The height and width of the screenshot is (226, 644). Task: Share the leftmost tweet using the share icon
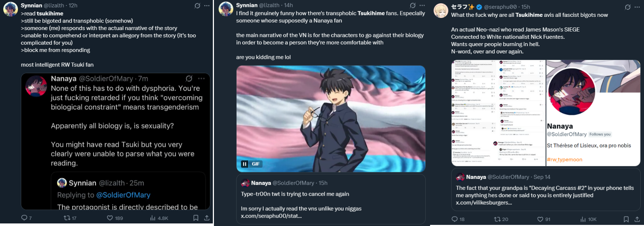(207, 218)
